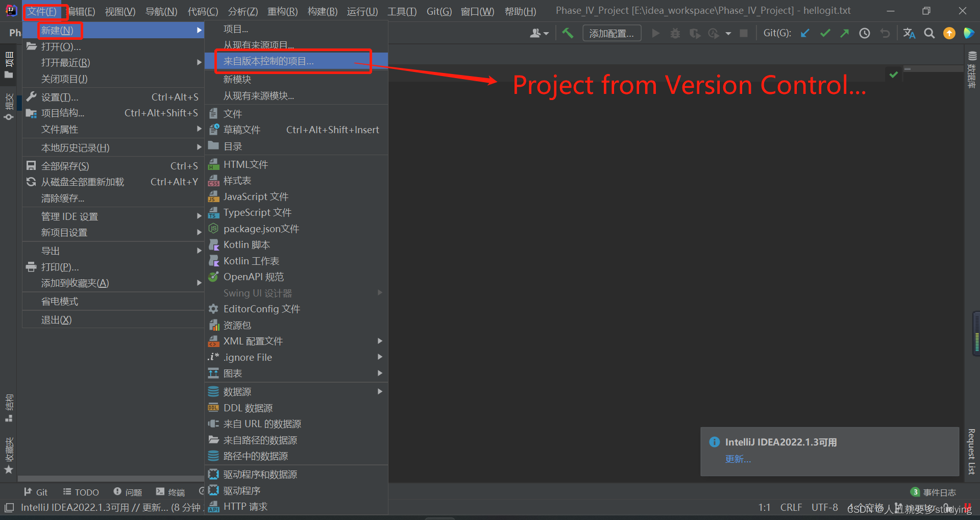Click Git Commit checkmark icon
The height and width of the screenshot is (520, 980).
tap(825, 33)
